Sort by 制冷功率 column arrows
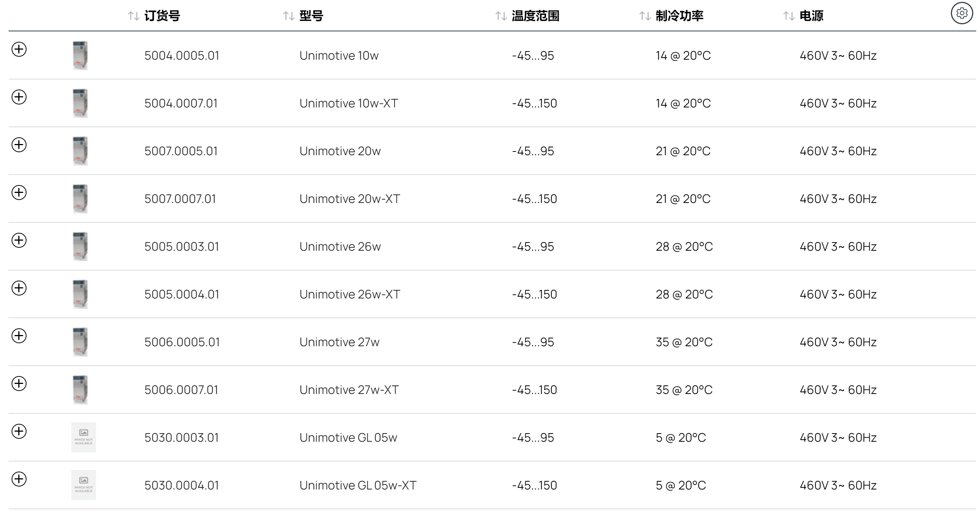 [645, 16]
